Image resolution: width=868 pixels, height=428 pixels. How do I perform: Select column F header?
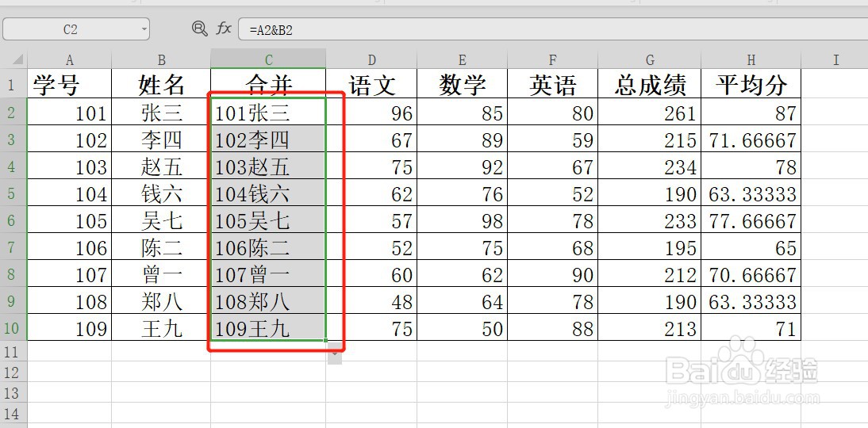click(552, 59)
